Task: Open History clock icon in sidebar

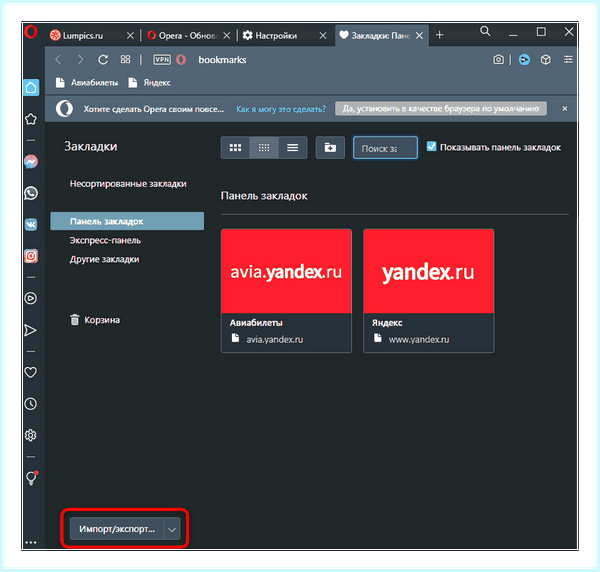Action: tap(31, 404)
